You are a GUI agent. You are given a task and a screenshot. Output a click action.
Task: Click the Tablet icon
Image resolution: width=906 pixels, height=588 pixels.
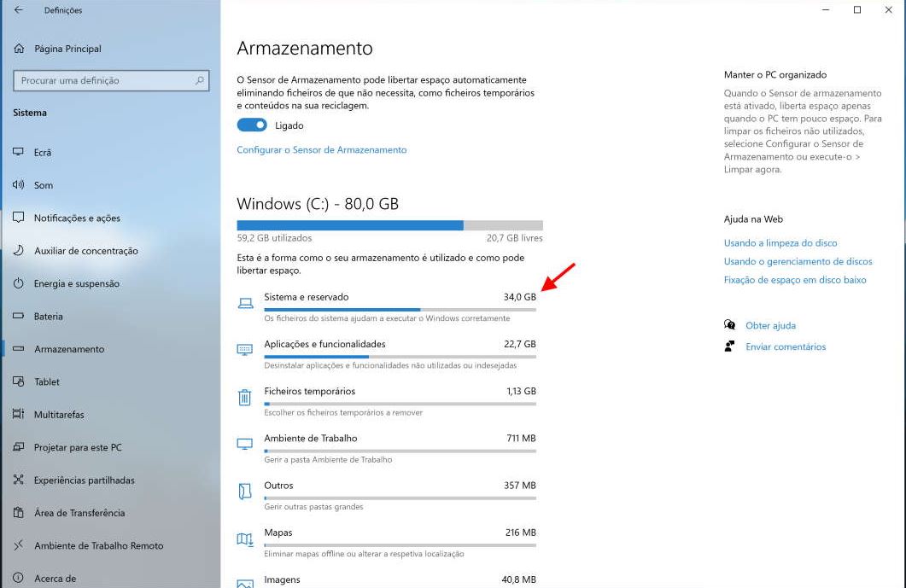(x=19, y=381)
